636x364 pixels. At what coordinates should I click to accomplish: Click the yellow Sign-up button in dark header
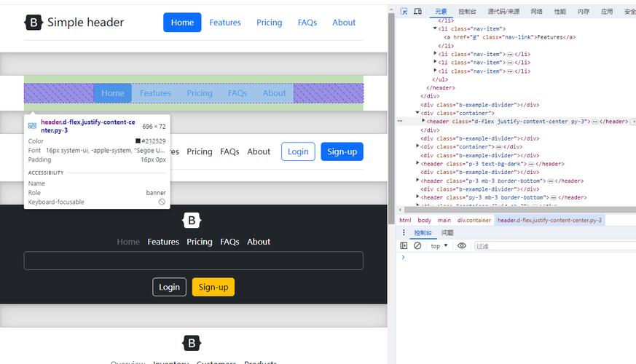pyautogui.click(x=213, y=287)
